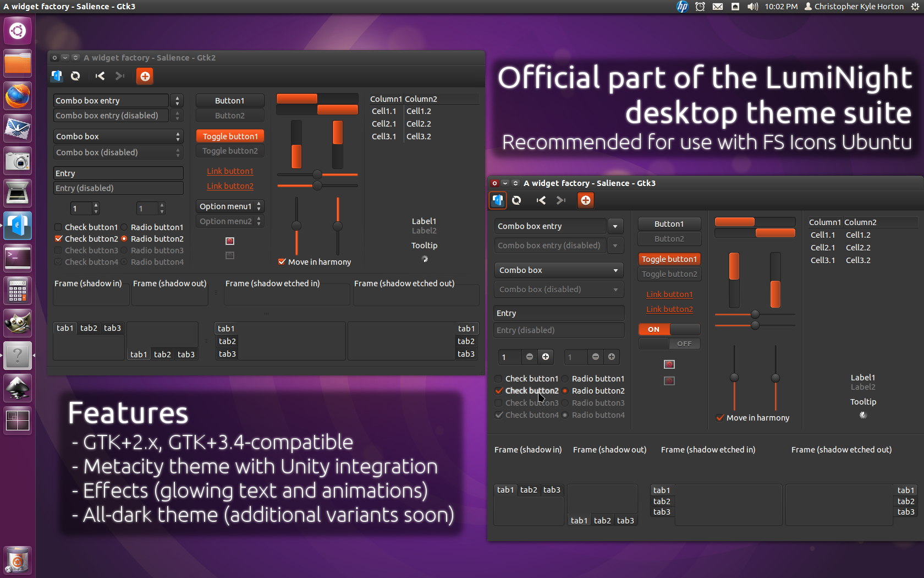Launch Firefox from the launcher
924x578 pixels.
[18, 96]
